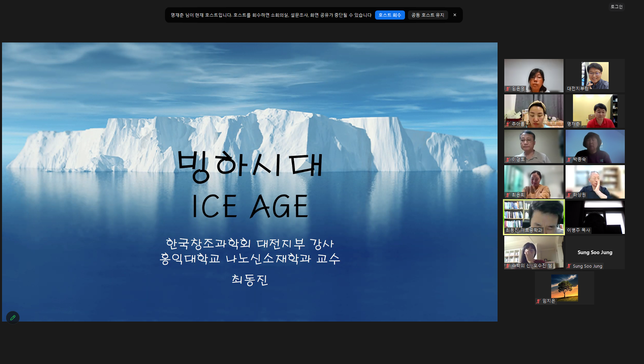Viewport: 644px width, 364px height.
Task: Click the muted microphone icon beside 임은영
Action: click(508, 89)
